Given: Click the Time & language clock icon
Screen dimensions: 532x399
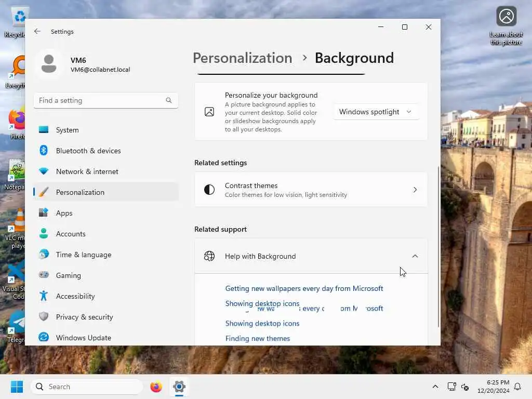Looking at the screenshot, I should (x=44, y=254).
